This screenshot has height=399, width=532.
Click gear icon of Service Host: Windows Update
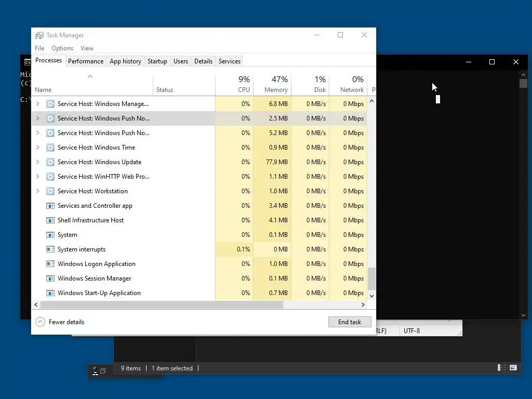point(50,162)
